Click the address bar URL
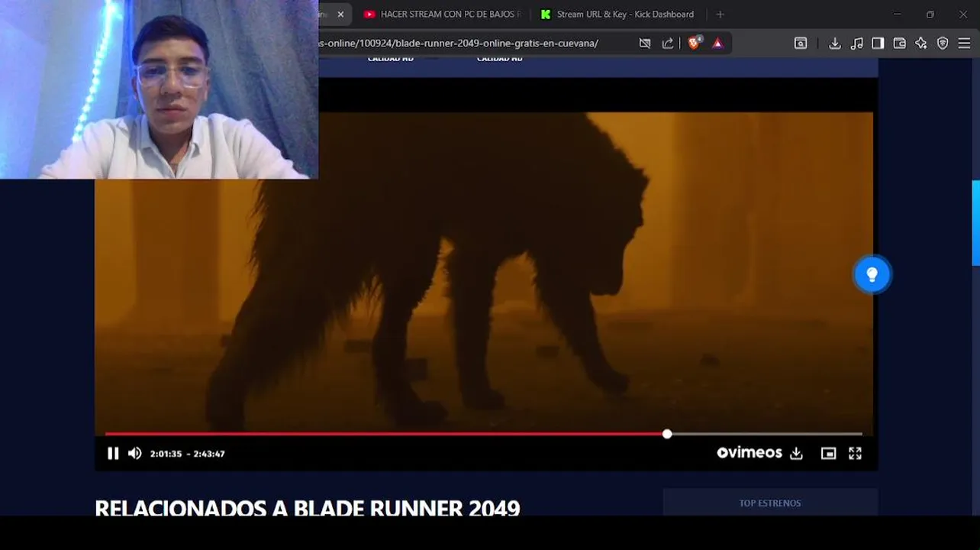Image resolution: width=980 pixels, height=550 pixels. 458,44
